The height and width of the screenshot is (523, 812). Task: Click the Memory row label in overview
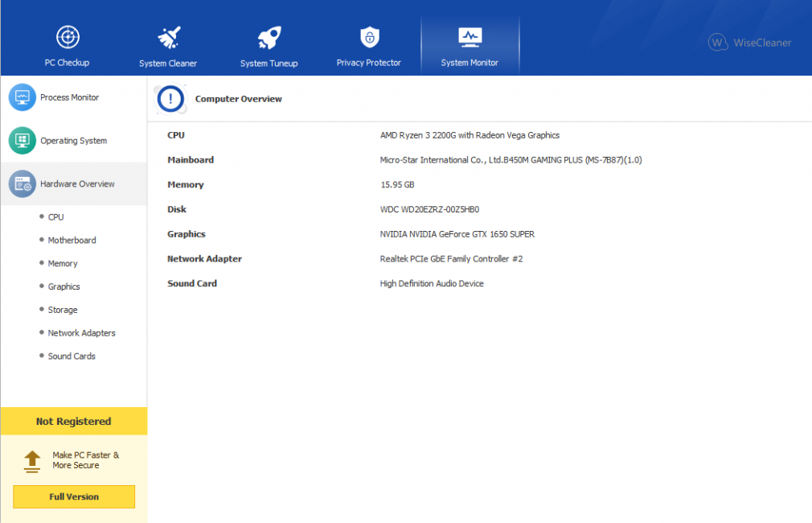pyautogui.click(x=186, y=184)
